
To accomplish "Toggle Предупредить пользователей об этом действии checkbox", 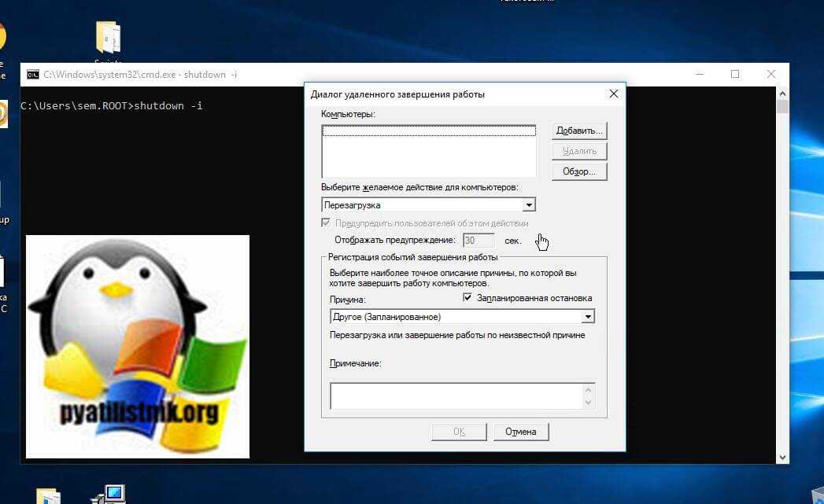I will [x=327, y=223].
